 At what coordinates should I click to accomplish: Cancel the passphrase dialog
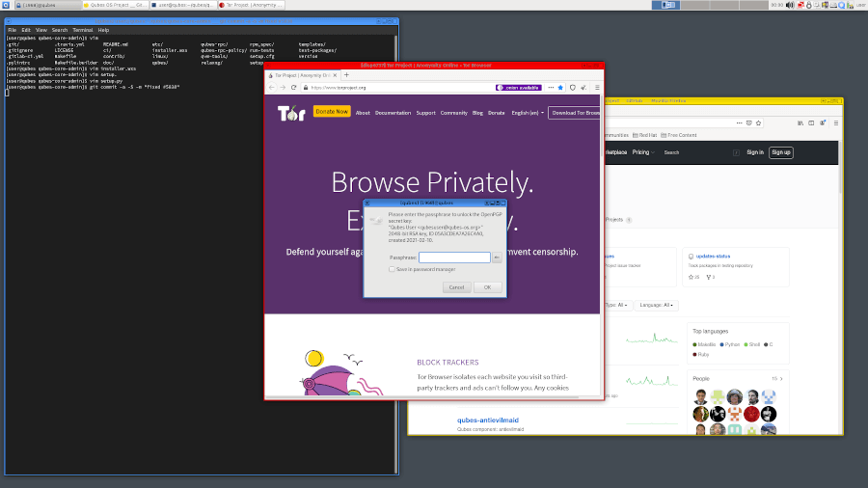click(x=457, y=287)
